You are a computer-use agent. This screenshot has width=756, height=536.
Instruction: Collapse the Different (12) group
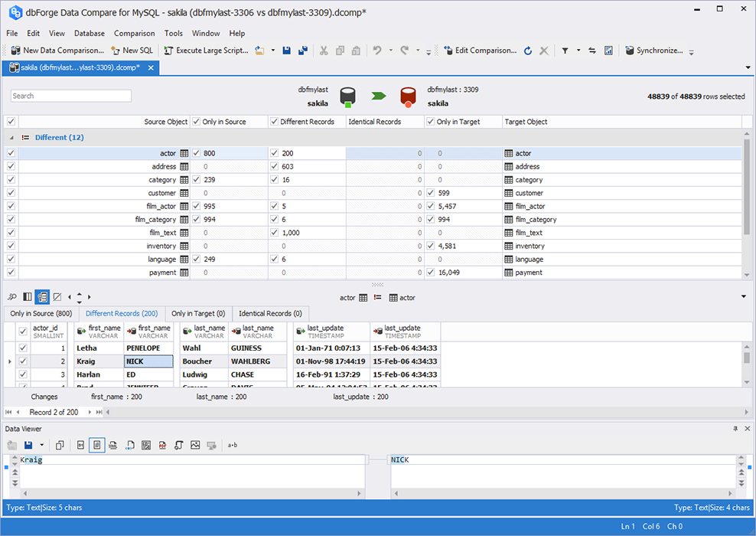pos(11,138)
